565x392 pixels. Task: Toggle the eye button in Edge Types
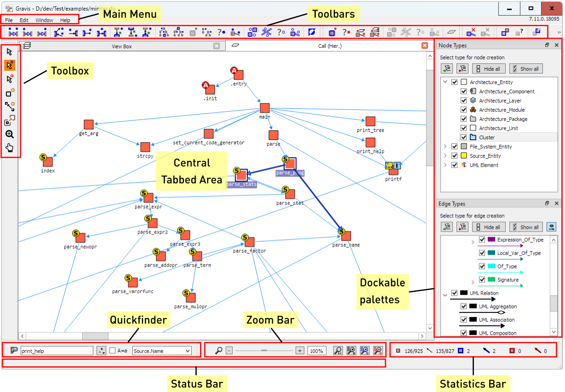click(x=550, y=227)
